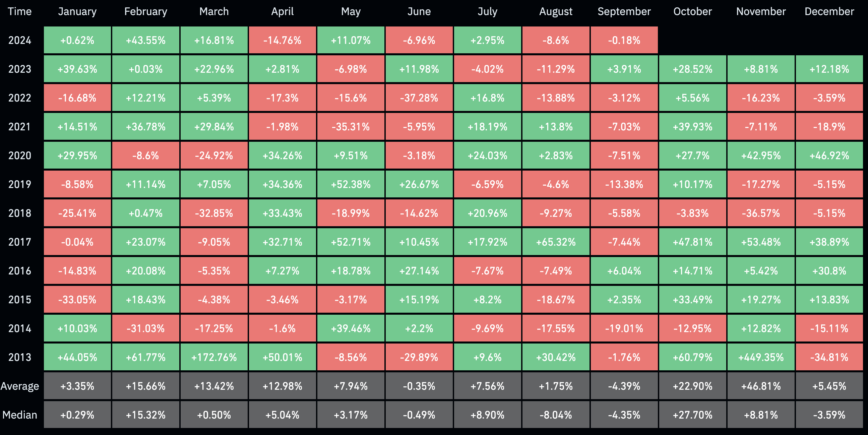
Task: Select the June 2022 cell showing -37.28%
Action: tap(419, 98)
